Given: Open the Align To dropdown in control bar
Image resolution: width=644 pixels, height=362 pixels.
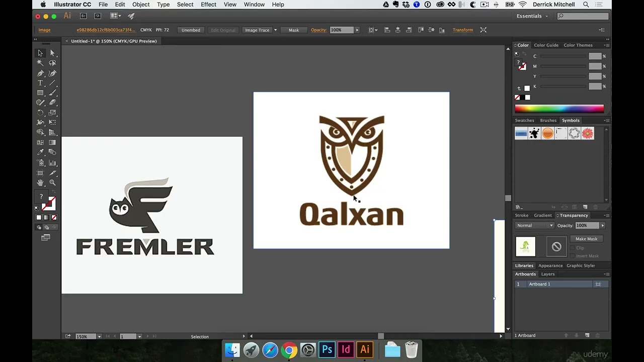Looking at the screenshot, I should point(373,30).
